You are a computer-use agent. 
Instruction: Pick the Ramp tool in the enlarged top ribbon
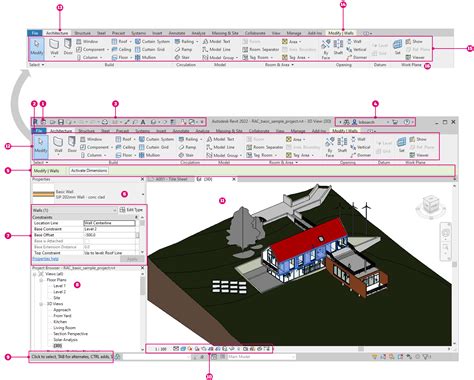coord(183,49)
